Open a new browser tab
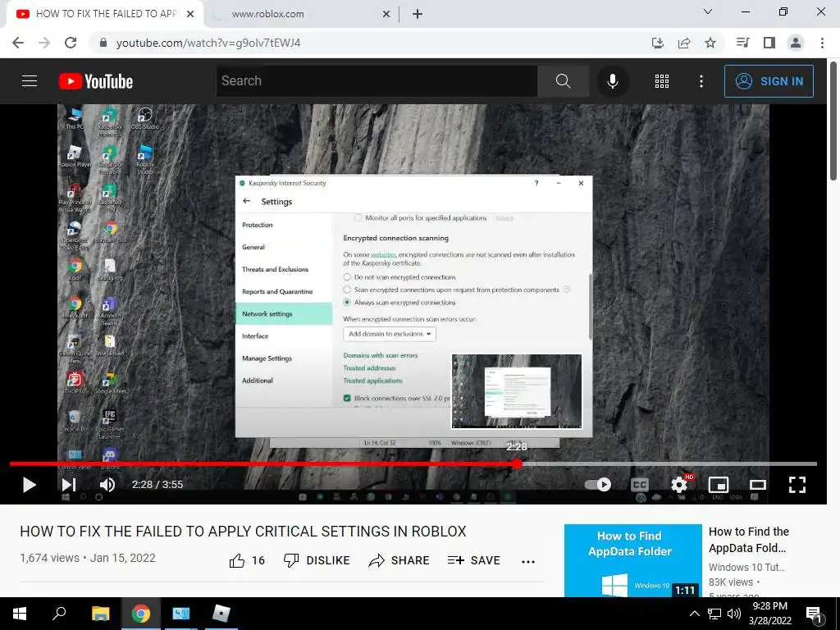The image size is (840, 630). click(418, 14)
